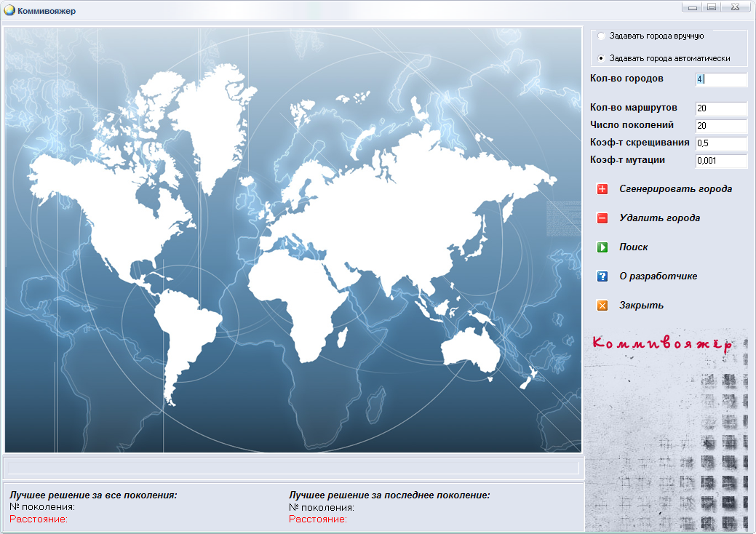Maximize the Коммивояжер window
The height and width of the screenshot is (534, 756).
coord(712,7)
